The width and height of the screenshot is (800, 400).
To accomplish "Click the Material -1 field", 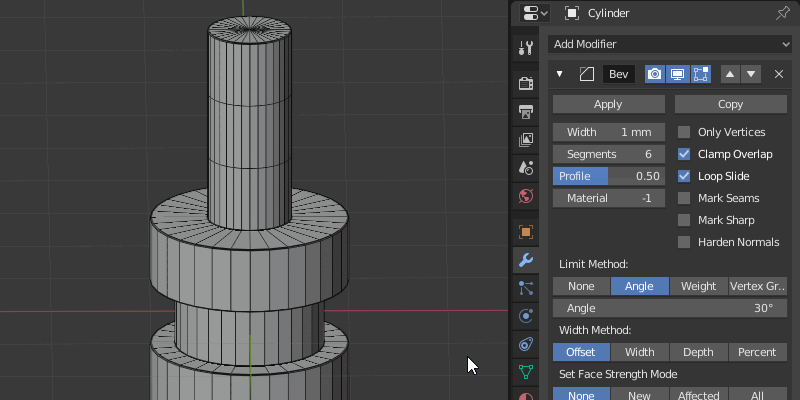I will (609, 198).
